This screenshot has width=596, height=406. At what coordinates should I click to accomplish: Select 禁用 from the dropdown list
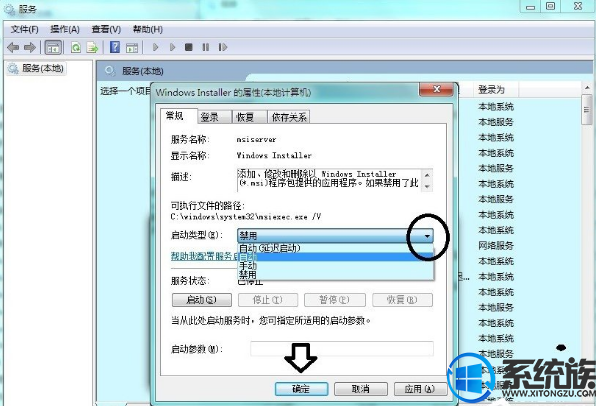click(x=335, y=274)
